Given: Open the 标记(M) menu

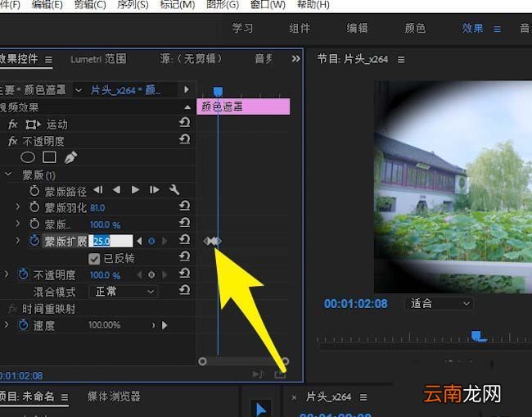Looking at the screenshot, I should point(177,5).
